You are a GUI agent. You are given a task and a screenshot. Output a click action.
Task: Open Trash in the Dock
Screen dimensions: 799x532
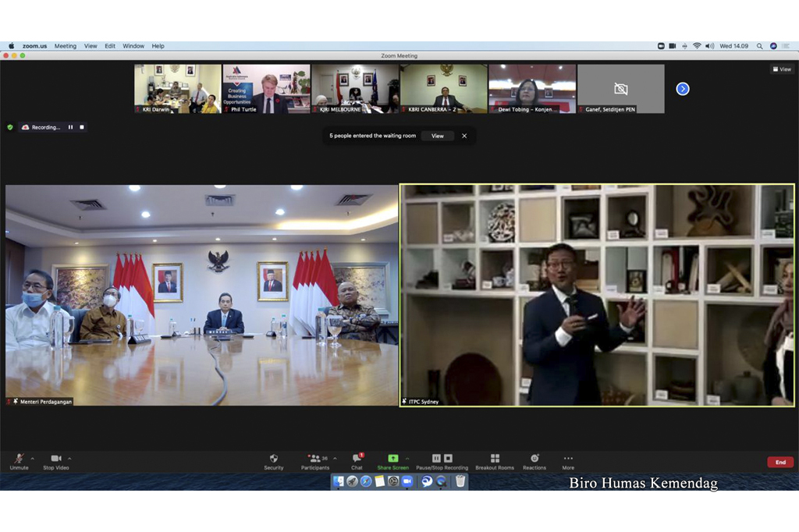(x=460, y=481)
